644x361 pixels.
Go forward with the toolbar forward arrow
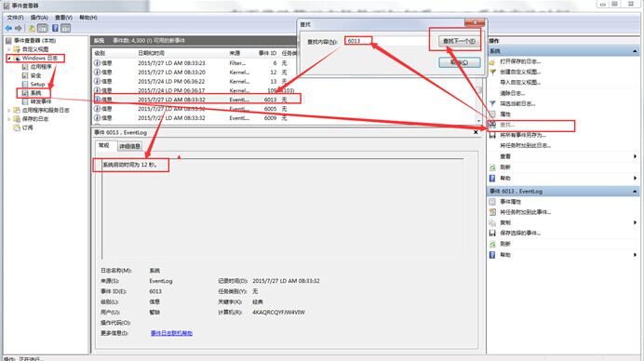19,28
